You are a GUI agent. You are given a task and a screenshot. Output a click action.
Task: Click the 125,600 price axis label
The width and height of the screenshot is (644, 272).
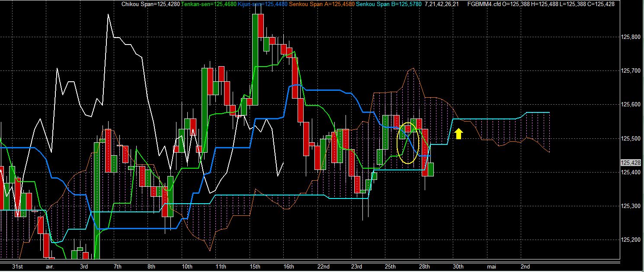[x=631, y=104]
